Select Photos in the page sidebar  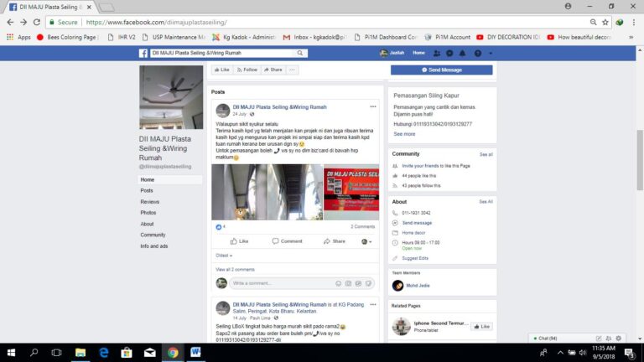(148, 213)
